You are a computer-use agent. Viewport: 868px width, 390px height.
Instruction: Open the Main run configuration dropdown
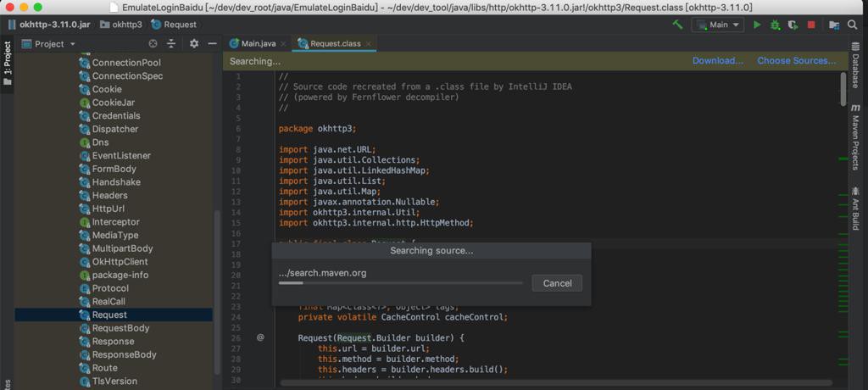pyautogui.click(x=718, y=25)
